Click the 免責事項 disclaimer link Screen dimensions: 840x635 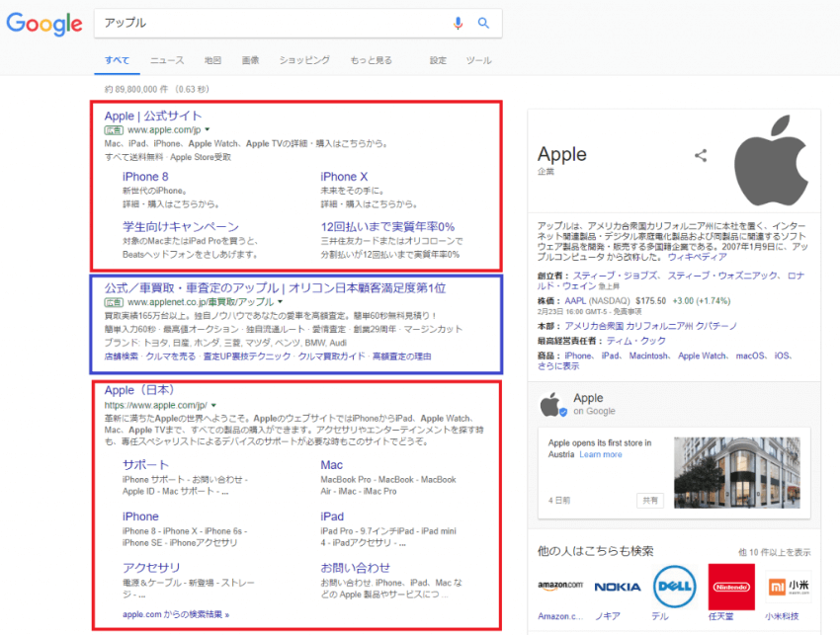coord(628,312)
